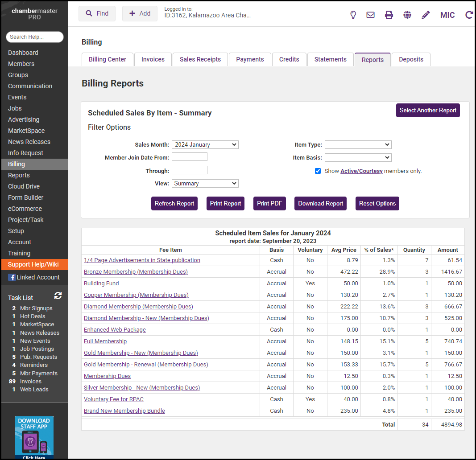Click the refresh arrow icon in header
Viewport: 476px width, 460px height.
469,15
